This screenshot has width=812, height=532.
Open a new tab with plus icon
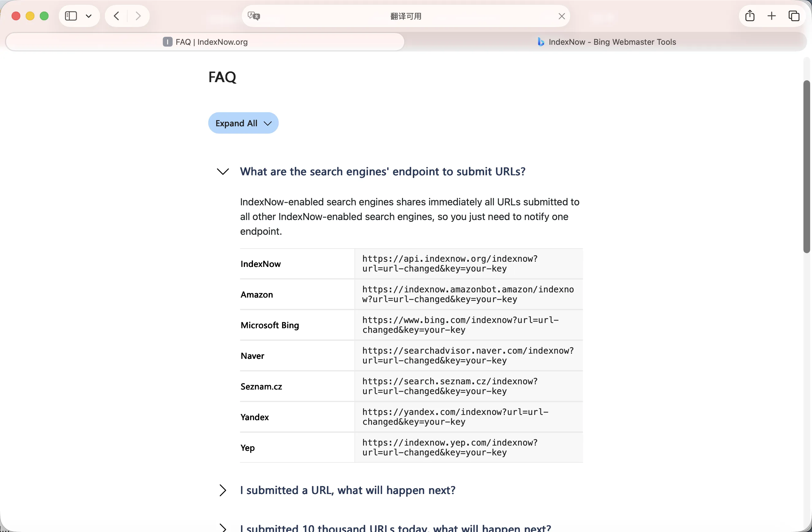click(x=772, y=16)
